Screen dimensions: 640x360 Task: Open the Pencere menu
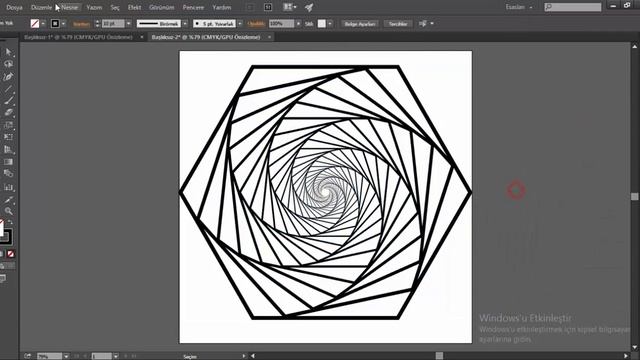(x=193, y=7)
